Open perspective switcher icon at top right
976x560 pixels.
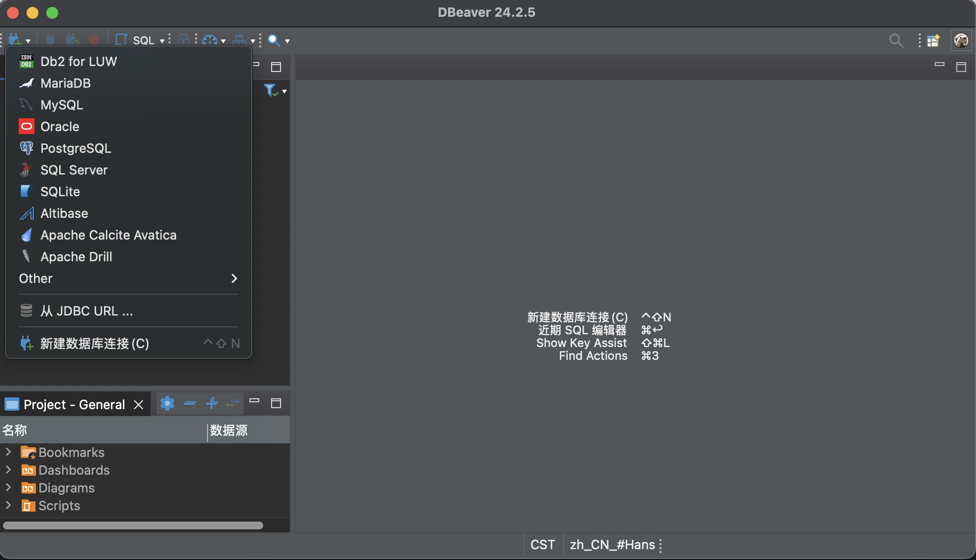(933, 40)
